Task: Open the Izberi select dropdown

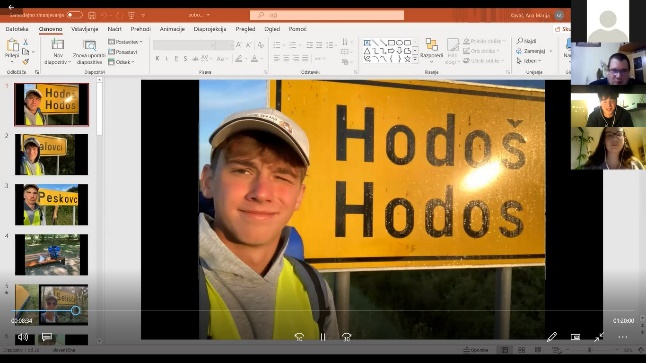Action: pyautogui.click(x=529, y=61)
